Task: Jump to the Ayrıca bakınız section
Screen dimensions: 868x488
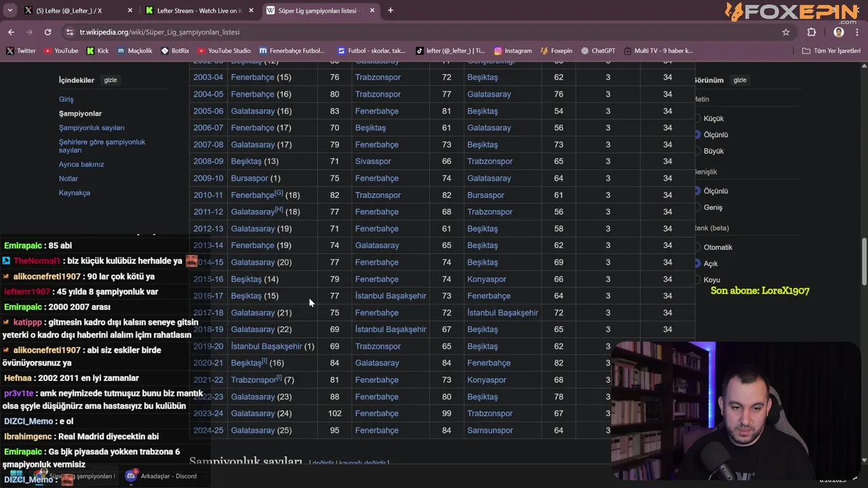Action: pos(81,164)
